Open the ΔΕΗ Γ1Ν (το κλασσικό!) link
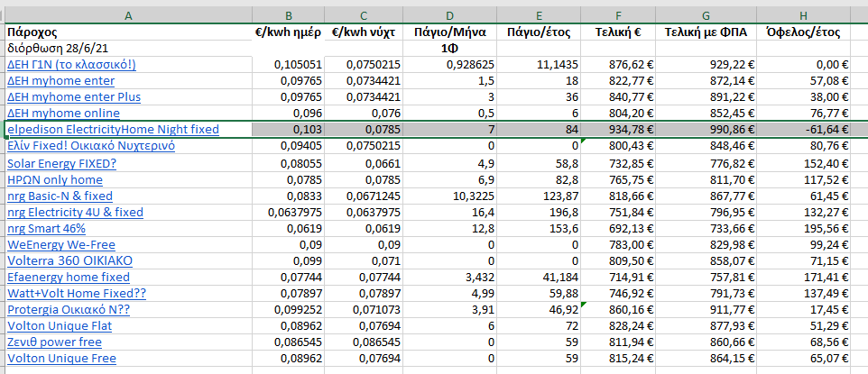868x374 pixels. pyautogui.click(x=71, y=65)
